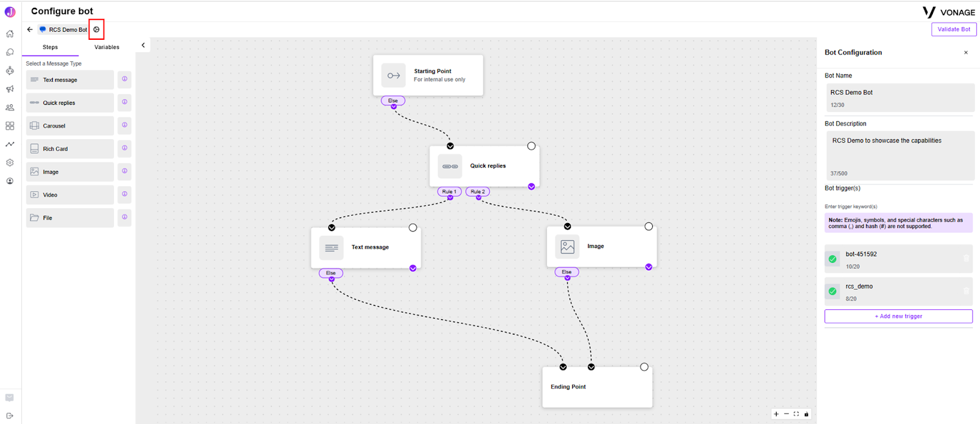
Task: Click green check on bot-451592 trigger
Action: tap(832, 259)
